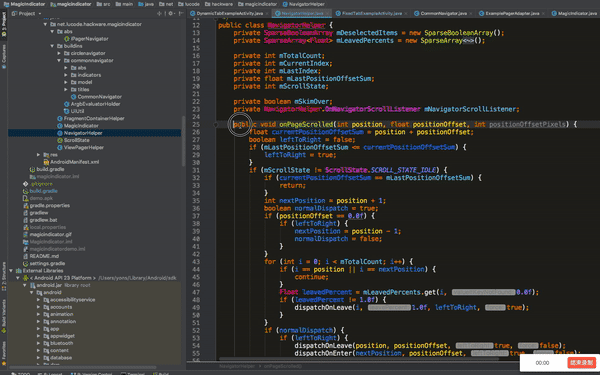Screen dimensions: 600x375
Task: Open settings.gradle file
Action: (x=44, y=263)
